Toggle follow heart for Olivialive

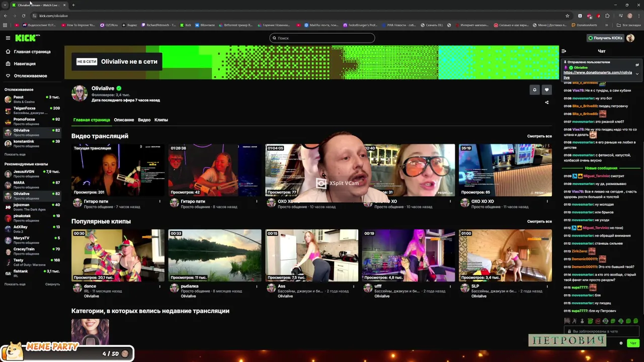[x=546, y=90]
